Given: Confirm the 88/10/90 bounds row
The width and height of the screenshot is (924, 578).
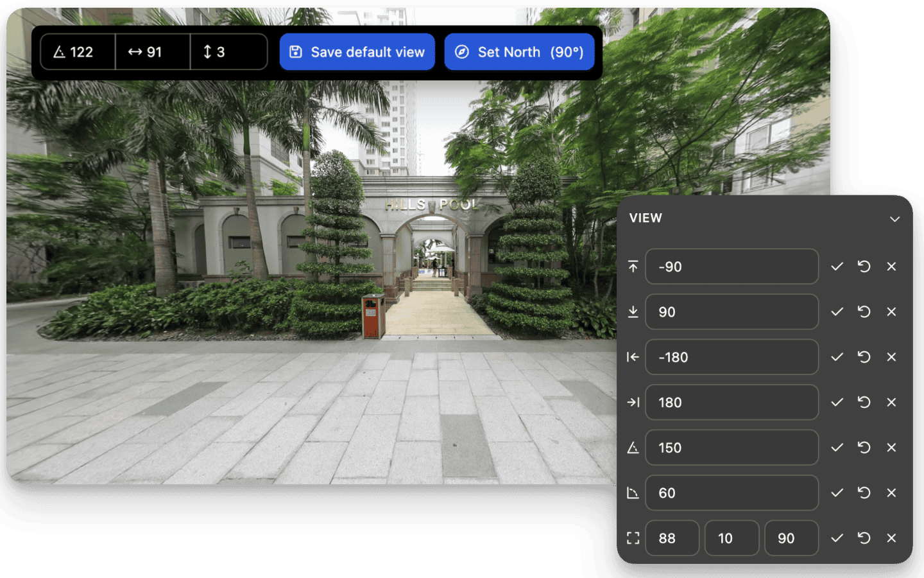Looking at the screenshot, I should pos(837,538).
